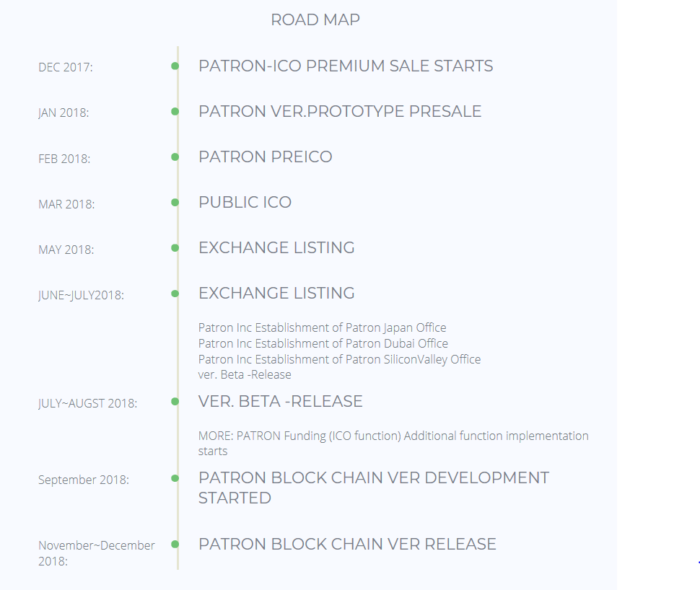Select the JAN 2018 date label
The image size is (700, 590).
pos(64,113)
